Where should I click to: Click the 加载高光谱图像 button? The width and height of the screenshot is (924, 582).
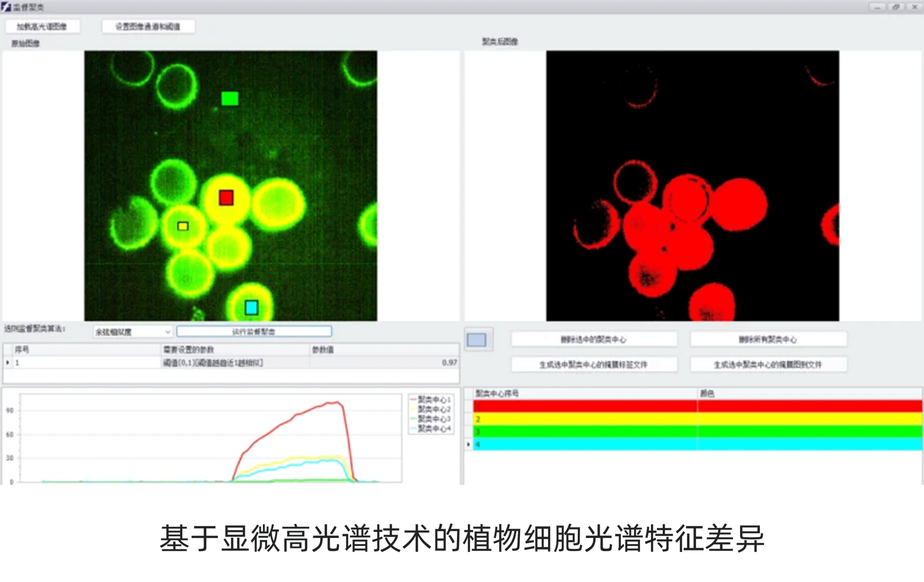(42, 26)
